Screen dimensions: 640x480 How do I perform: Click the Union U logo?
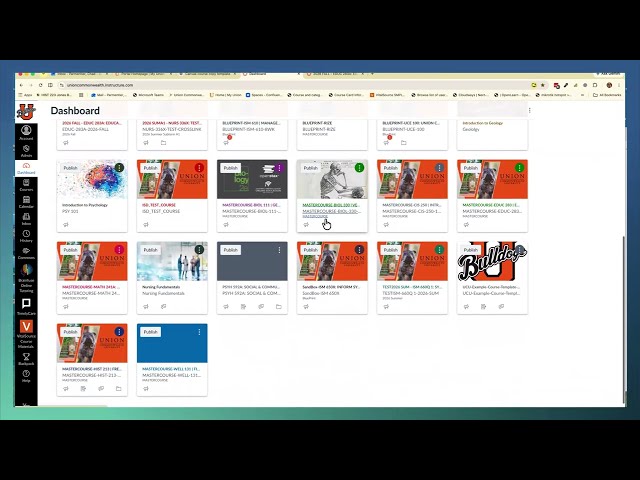click(26, 112)
